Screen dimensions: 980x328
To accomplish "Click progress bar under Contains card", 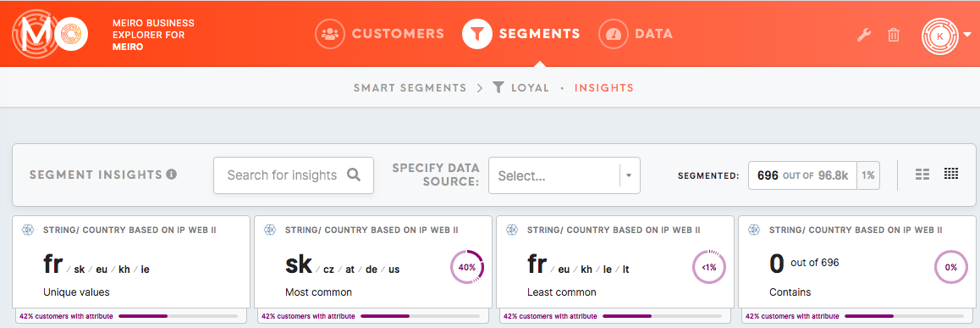I will tap(904, 316).
